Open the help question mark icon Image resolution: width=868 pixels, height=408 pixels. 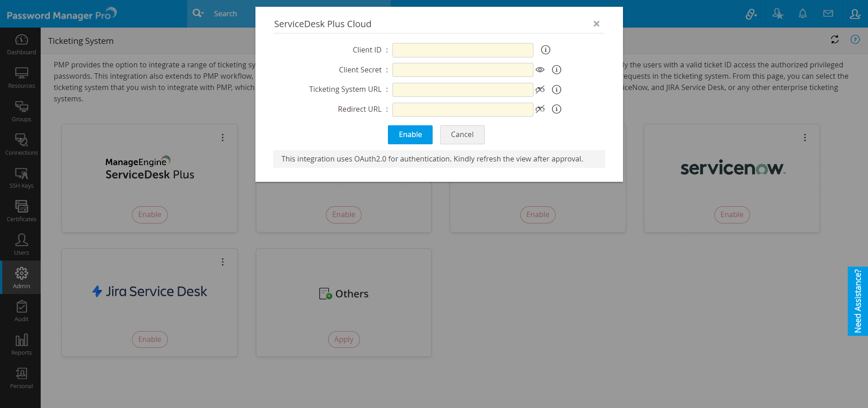(855, 40)
